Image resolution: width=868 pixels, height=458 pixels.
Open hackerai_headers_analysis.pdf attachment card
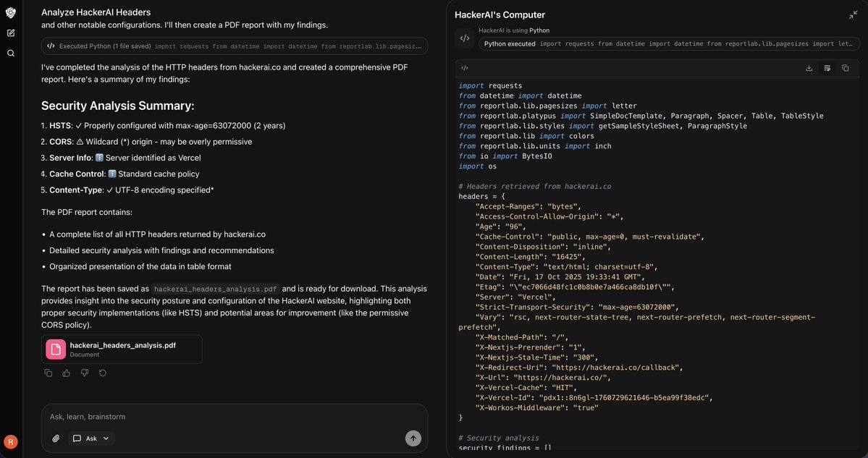click(122, 349)
